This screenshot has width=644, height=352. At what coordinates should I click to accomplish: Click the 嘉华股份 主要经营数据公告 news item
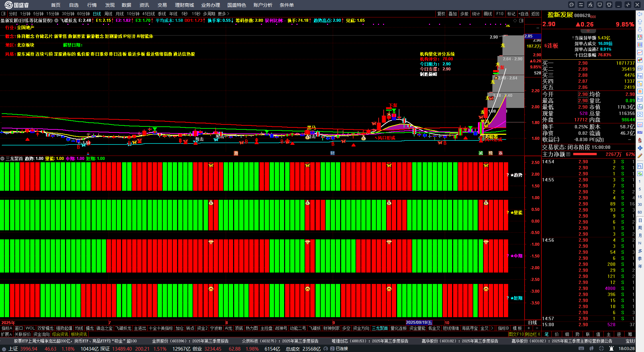562,341
